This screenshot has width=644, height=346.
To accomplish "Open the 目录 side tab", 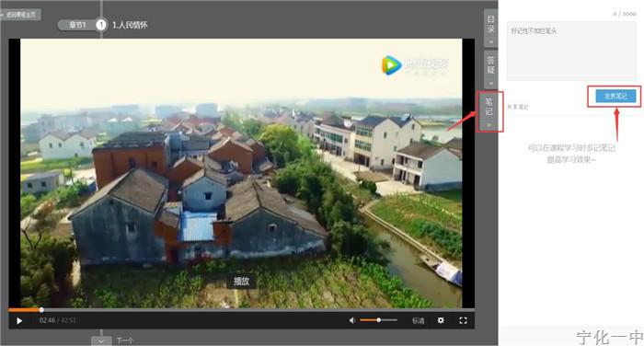I will pos(490,28).
